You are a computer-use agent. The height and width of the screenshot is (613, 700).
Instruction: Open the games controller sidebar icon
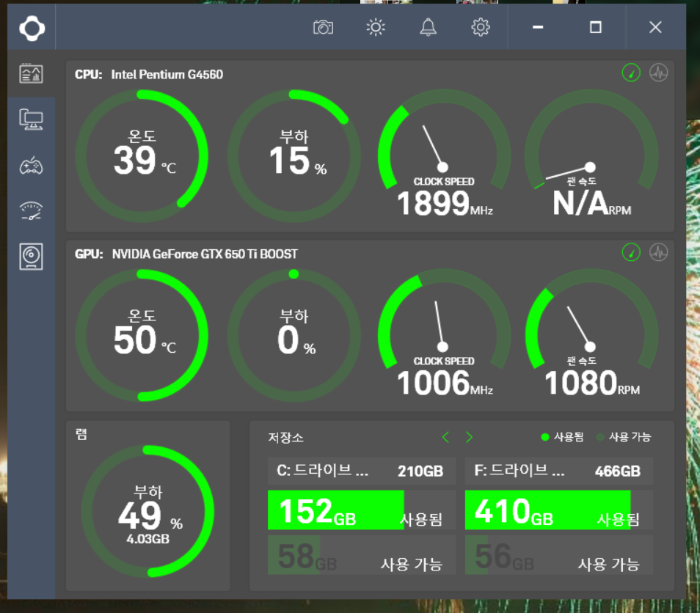[32, 166]
